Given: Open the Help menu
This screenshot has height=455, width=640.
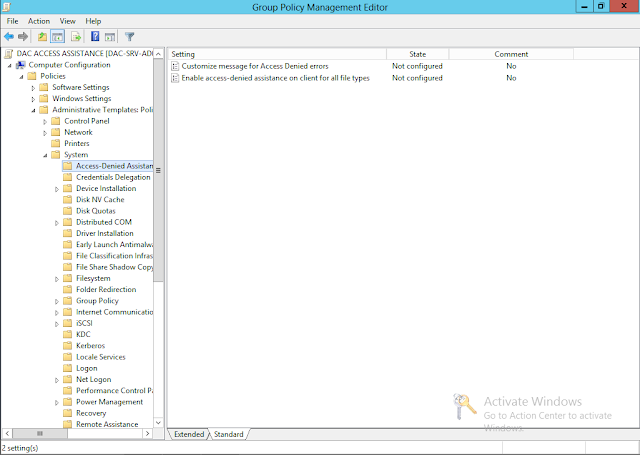Looking at the screenshot, I should (x=93, y=21).
